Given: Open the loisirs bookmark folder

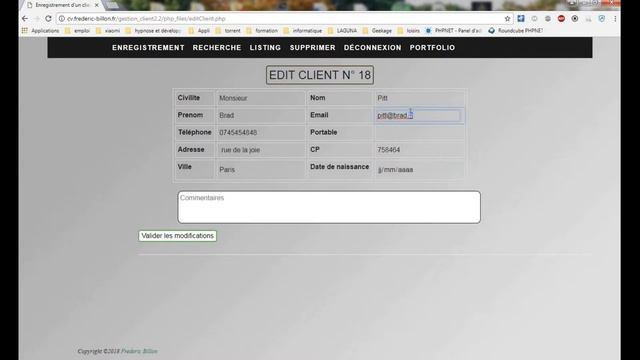Looking at the screenshot, I should [x=409, y=31].
